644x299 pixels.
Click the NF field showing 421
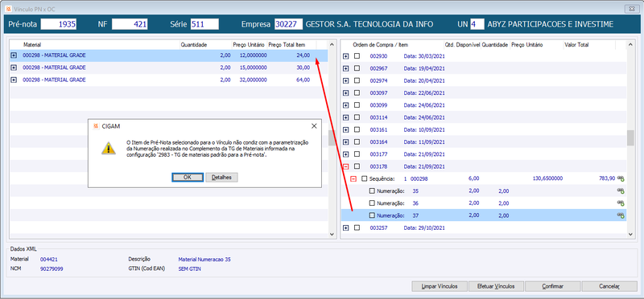coord(130,24)
